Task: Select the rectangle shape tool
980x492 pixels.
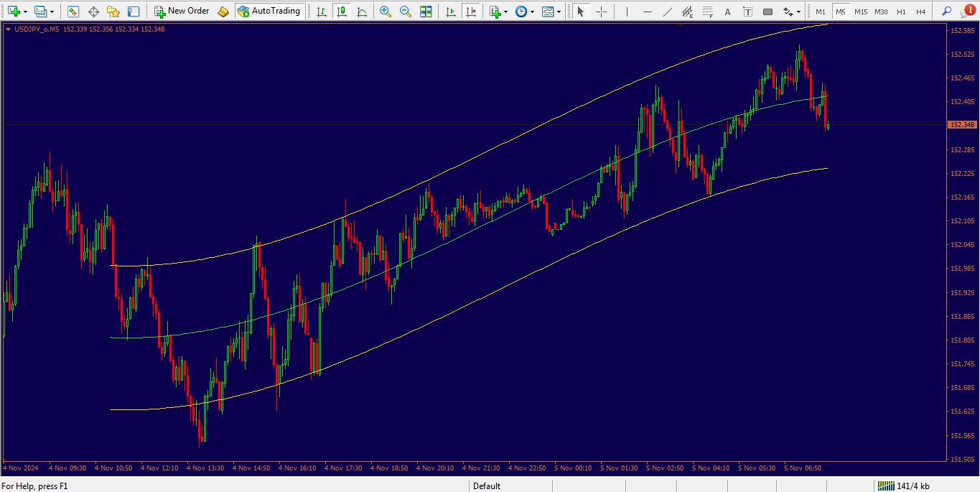Action: coord(767,11)
